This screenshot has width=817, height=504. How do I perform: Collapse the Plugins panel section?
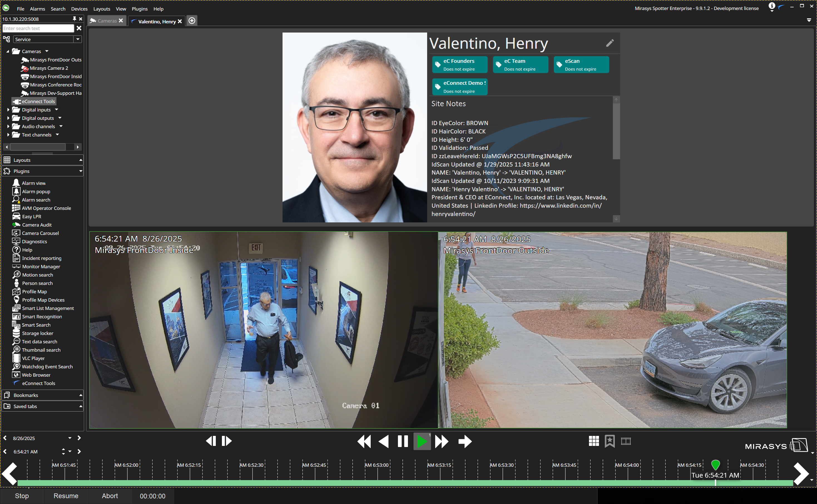[80, 171]
